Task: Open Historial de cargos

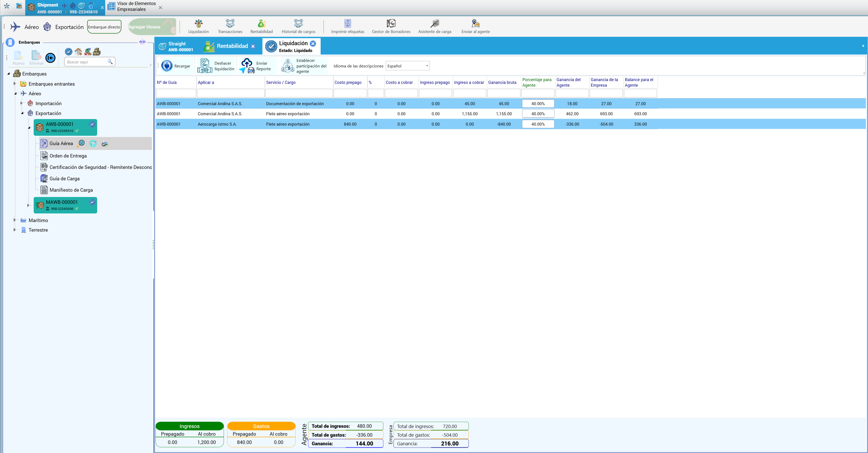Action: tap(298, 27)
